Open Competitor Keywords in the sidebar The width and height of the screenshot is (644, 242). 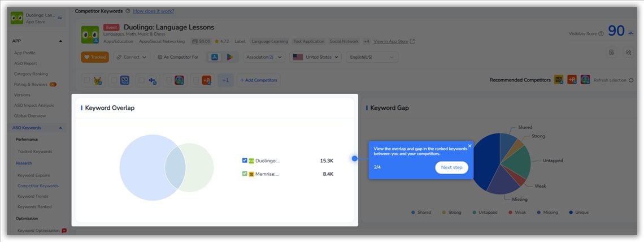(38, 185)
